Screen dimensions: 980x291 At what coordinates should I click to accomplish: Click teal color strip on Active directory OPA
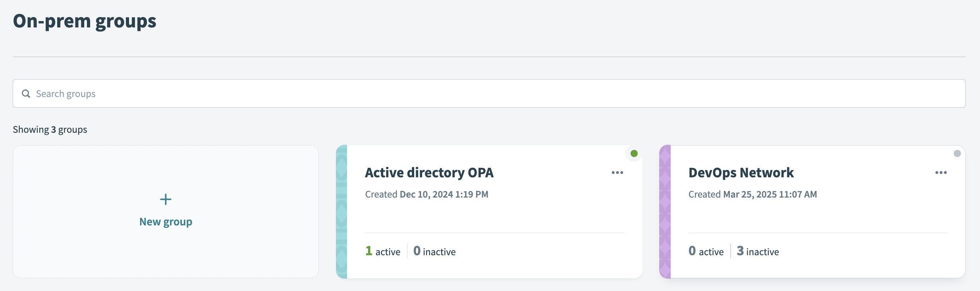tap(341, 211)
